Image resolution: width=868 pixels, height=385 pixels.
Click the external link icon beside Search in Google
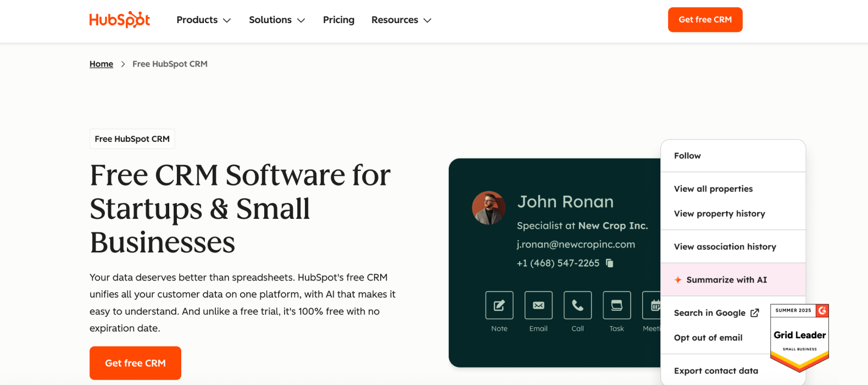coord(755,313)
